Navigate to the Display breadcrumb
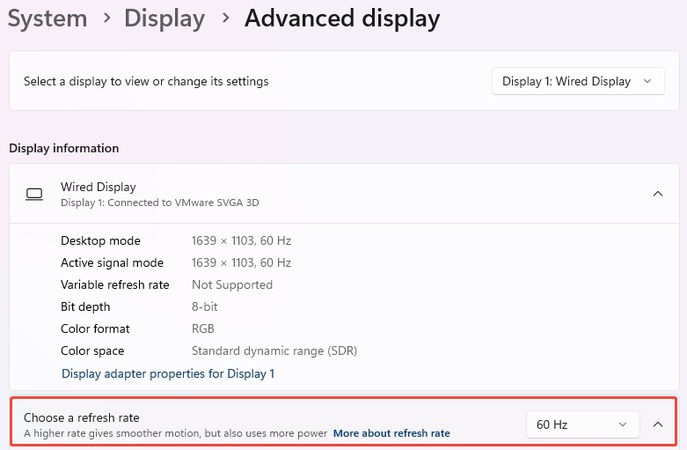 (x=164, y=18)
